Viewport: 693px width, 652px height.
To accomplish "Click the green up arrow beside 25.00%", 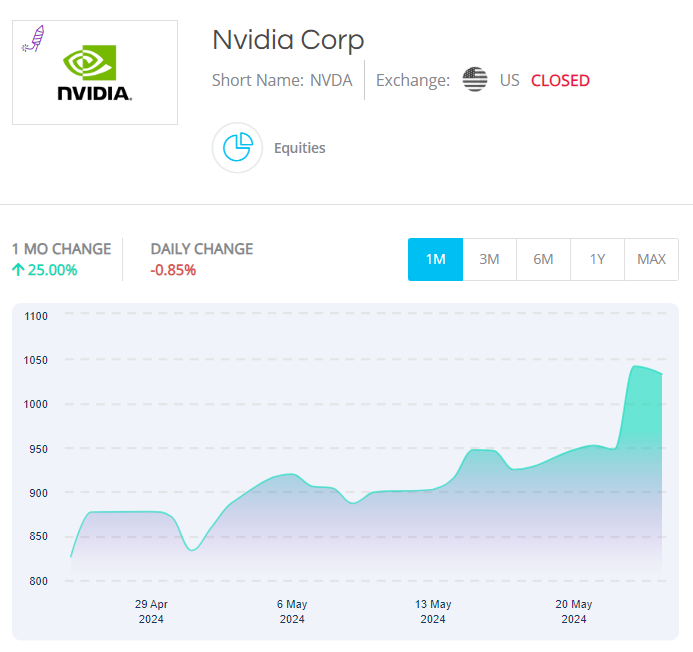I will tap(18, 269).
